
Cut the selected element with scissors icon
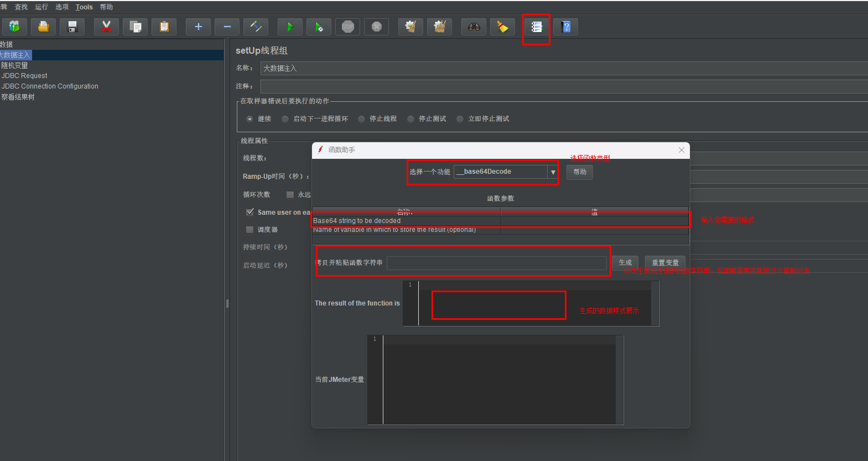pos(106,27)
